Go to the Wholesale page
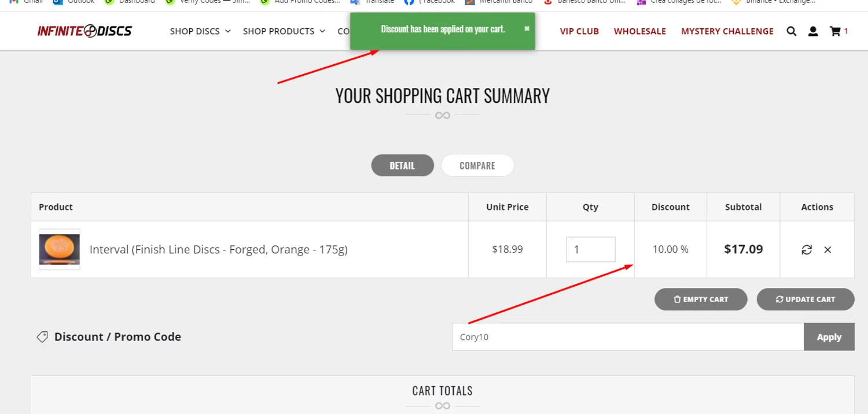 pos(640,31)
